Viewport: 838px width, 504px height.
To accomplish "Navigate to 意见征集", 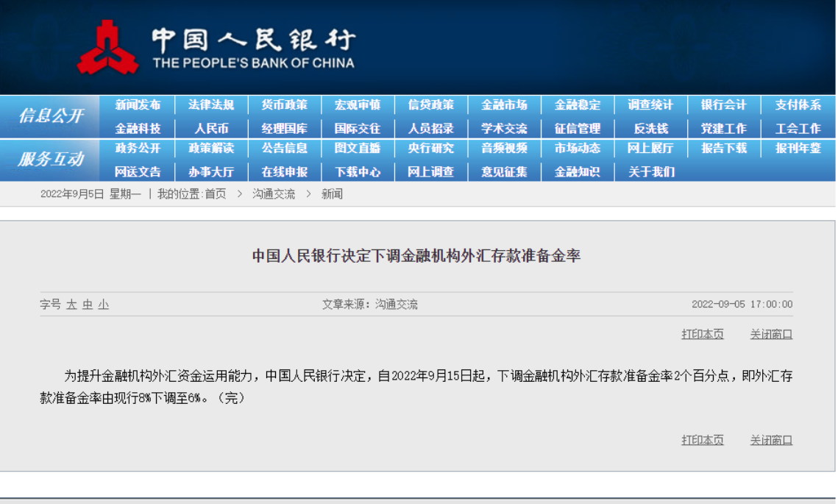I will (504, 171).
